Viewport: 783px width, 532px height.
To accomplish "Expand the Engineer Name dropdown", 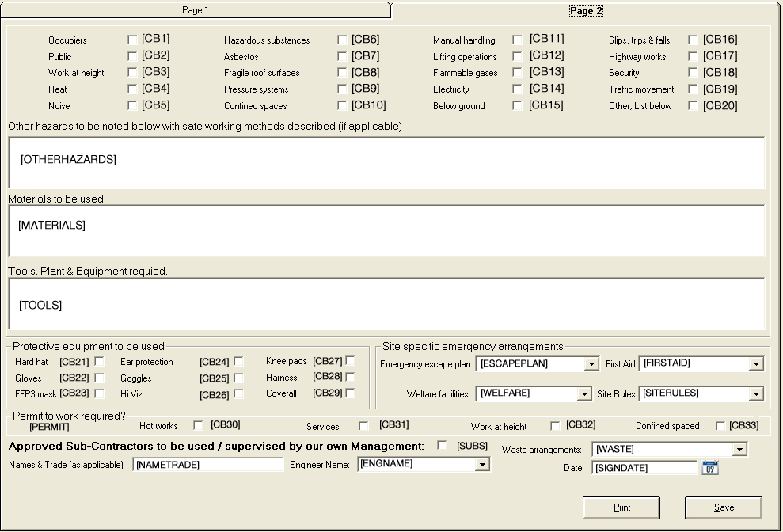I will coord(482,465).
